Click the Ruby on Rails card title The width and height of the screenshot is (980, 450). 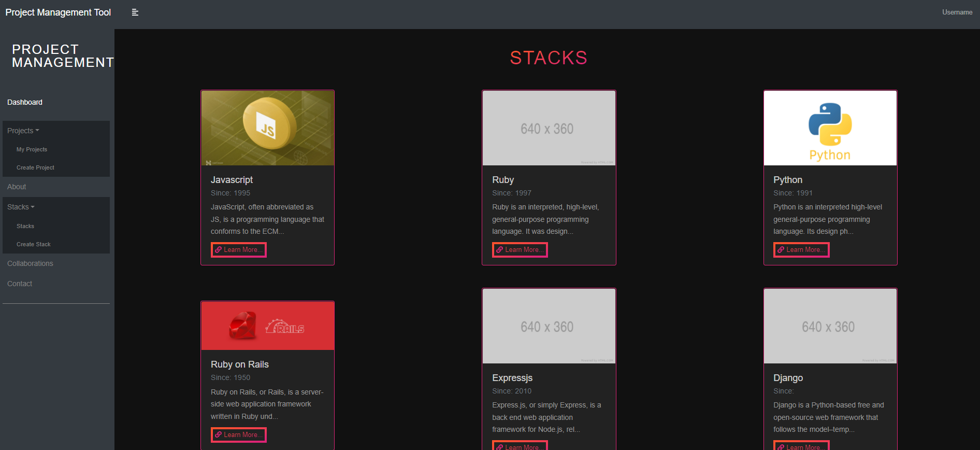click(x=240, y=364)
